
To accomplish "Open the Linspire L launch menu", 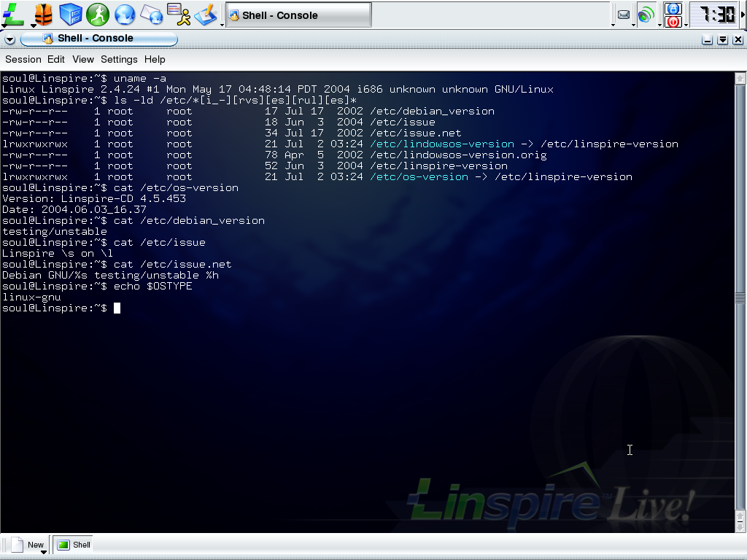I will point(13,15).
